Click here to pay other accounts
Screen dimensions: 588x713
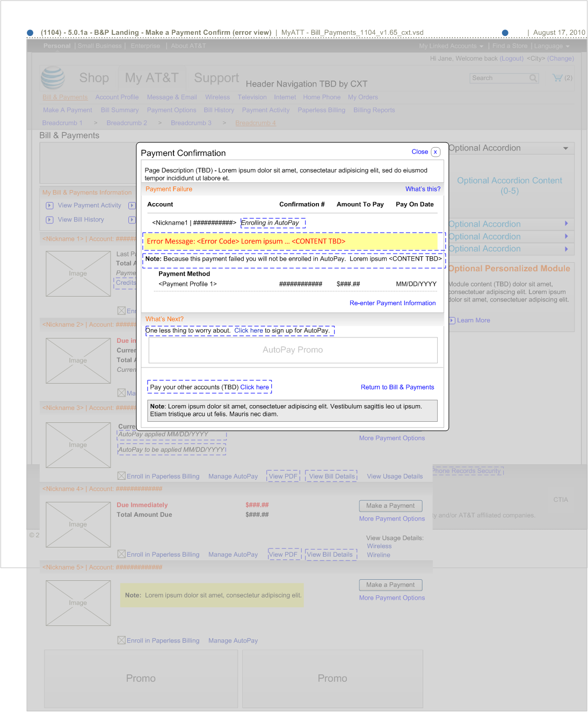coord(255,387)
